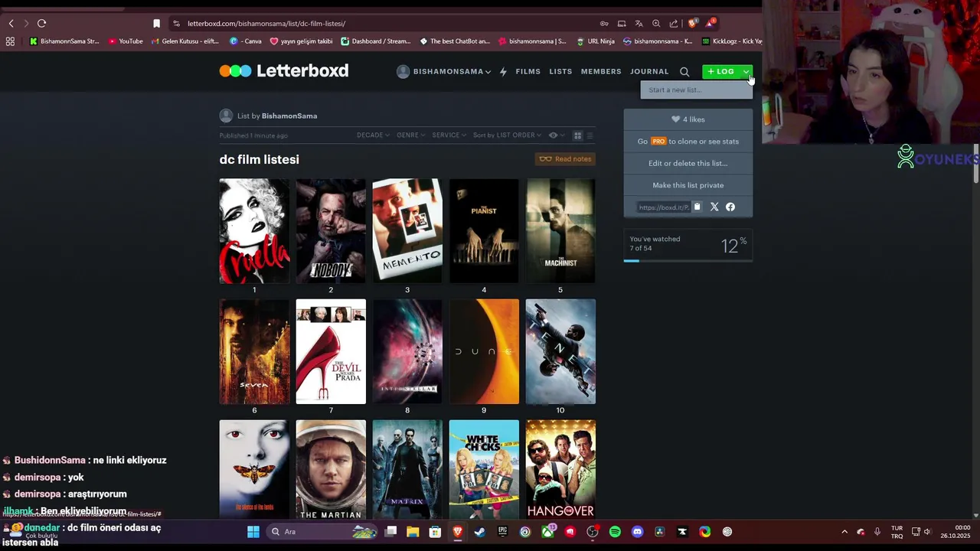Go to the Letterboxd home logo

(x=284, y=71)
